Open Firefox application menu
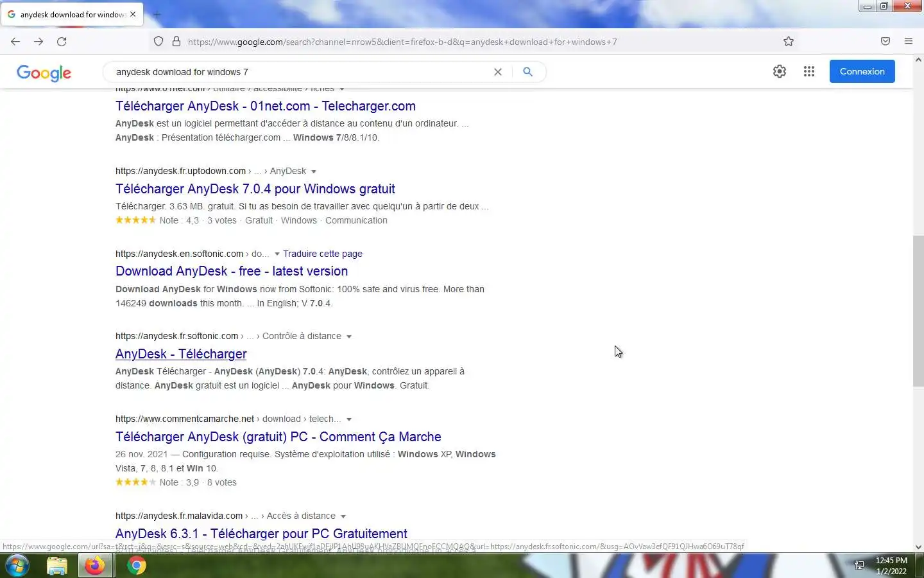 pyautogui.click(x=909, y=42)
